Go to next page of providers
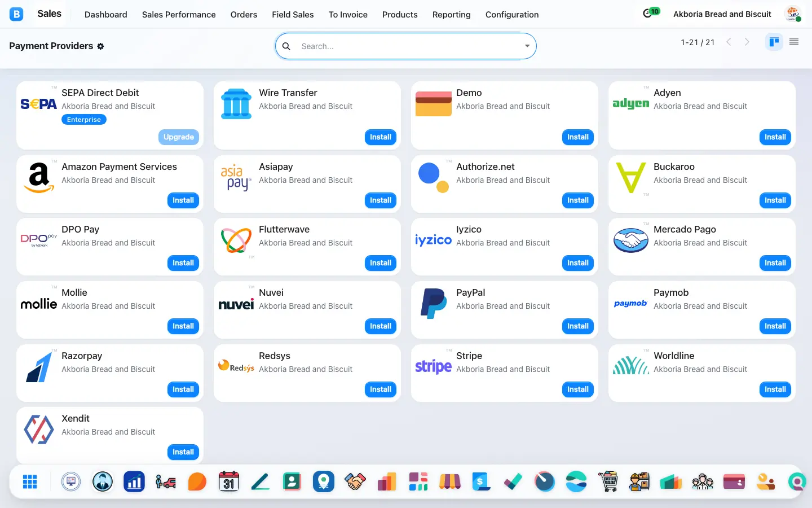This screenshot has width=812, height=508. [747, 42]
